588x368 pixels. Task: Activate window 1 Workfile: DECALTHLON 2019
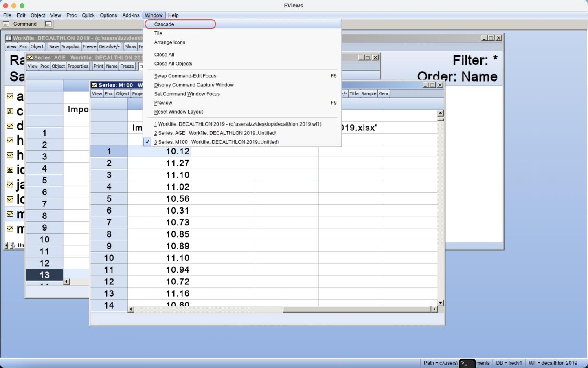[x=237, y=124]
